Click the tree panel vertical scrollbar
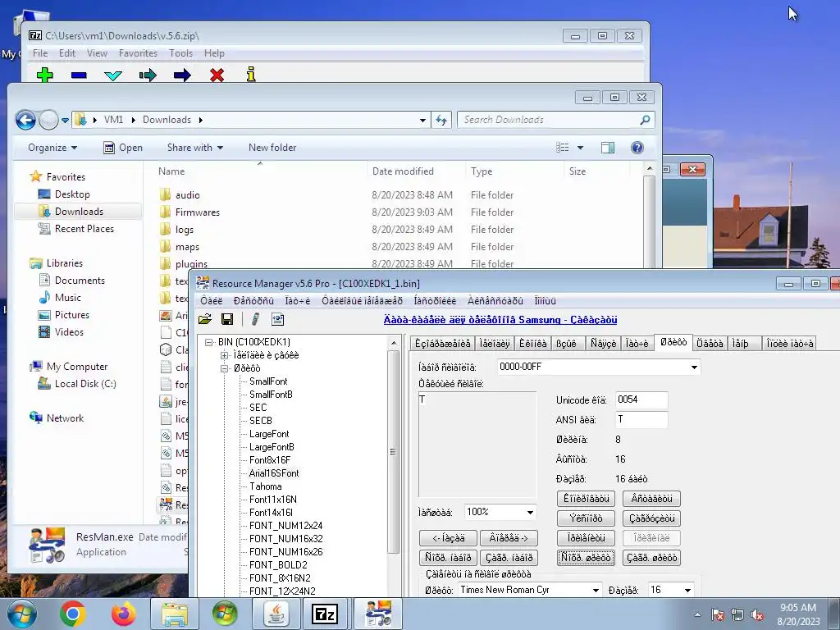This screenshot has height=630, width=840. click(x=393, y=452)
